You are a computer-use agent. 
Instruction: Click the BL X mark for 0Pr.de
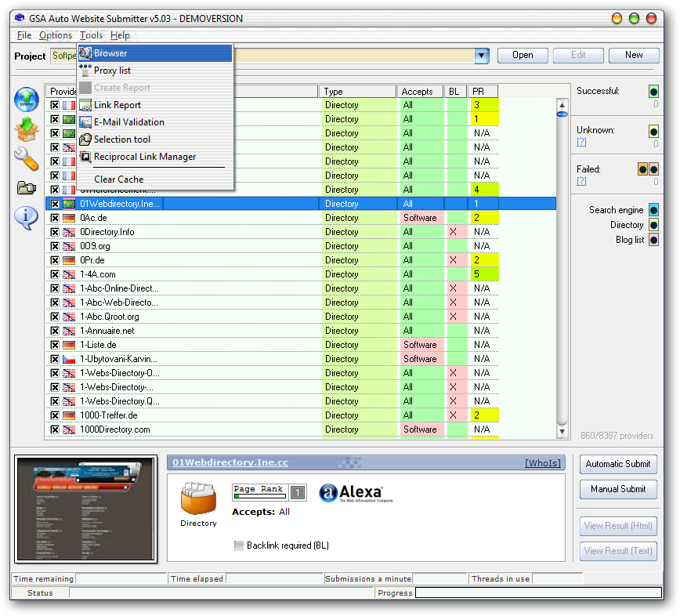coord(453,260)
